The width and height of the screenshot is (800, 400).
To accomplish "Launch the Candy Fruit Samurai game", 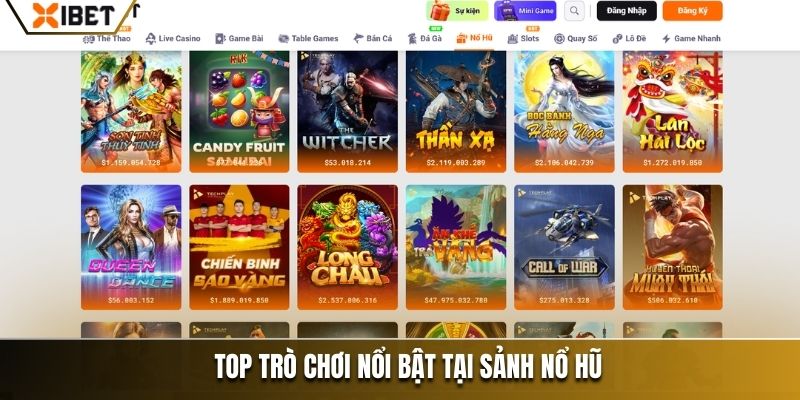I will [239, 112].
